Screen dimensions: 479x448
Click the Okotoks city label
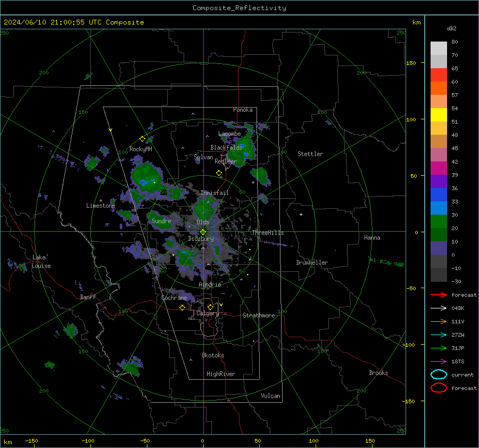[x=213, y=355]
